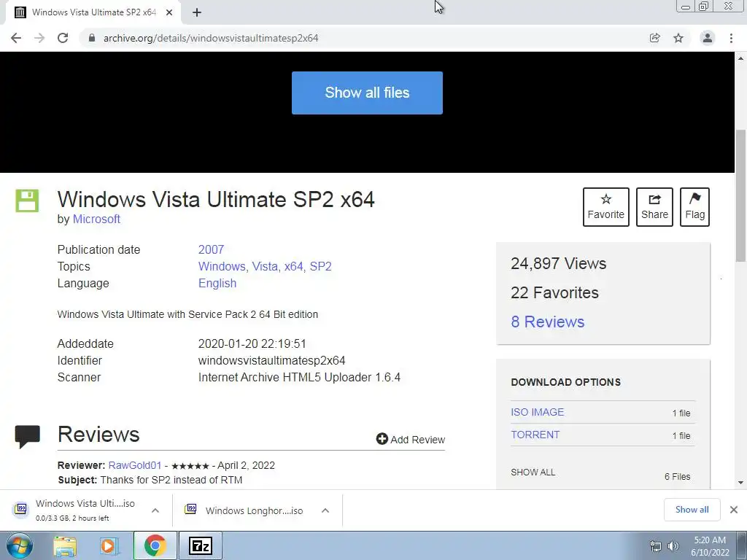The width and height of the screenshot is (747, 560).
Task: Expand options for Windows Vista Ulti....iso download
Action: pos(155,510)
